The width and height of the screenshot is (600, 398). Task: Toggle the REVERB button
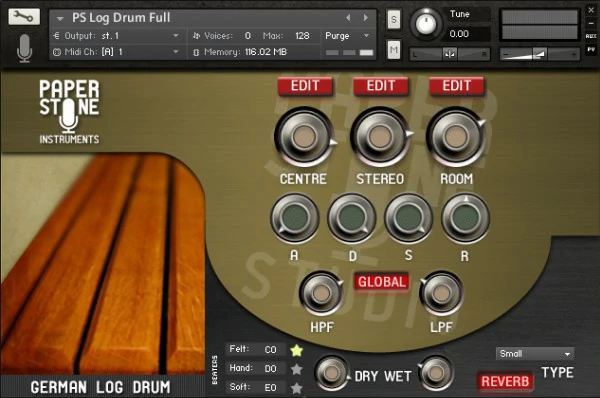click(505, 382)
